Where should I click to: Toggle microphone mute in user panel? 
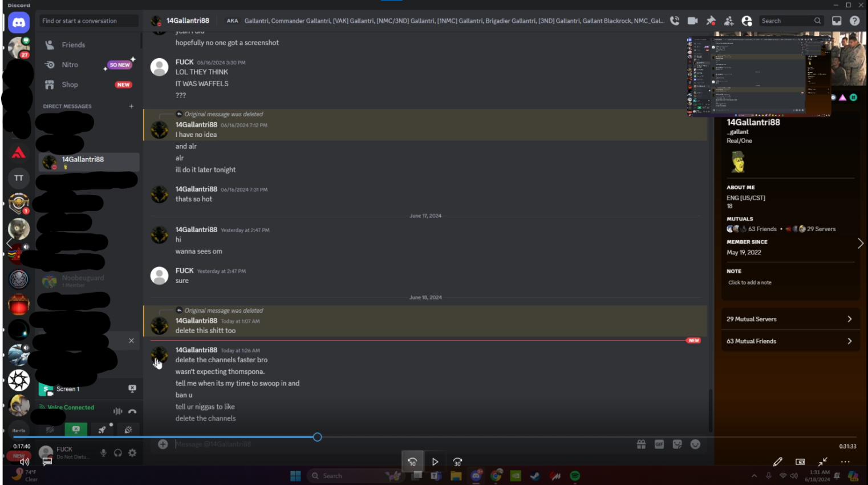[103, 453]
